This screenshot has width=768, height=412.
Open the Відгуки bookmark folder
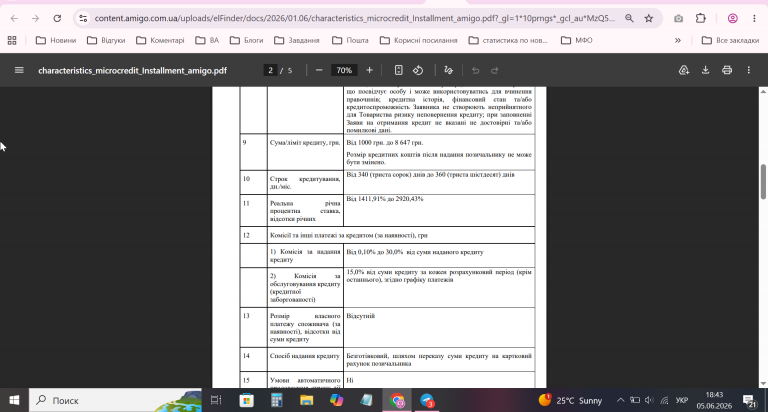106,40
